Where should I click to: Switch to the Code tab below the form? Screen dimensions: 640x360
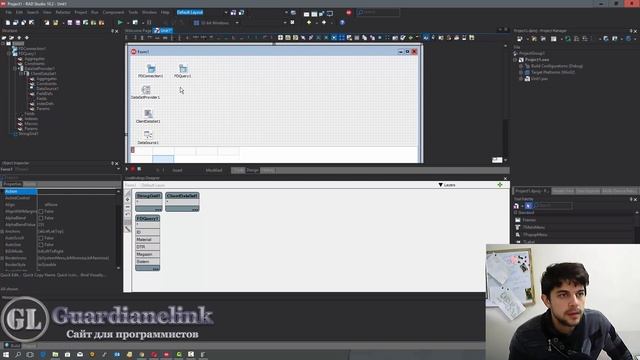(238, 170)
